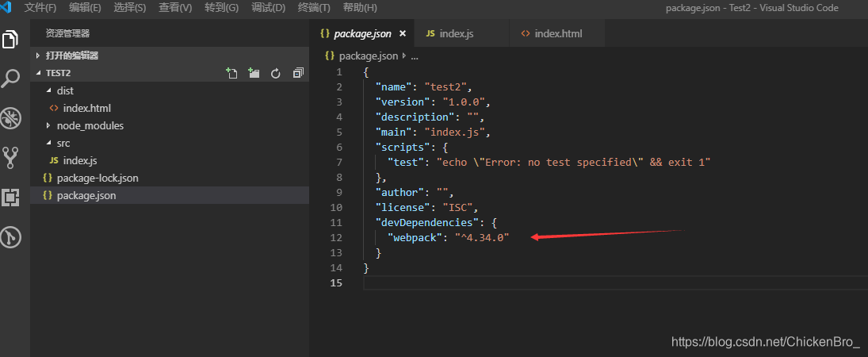Place cursor on empty line 15
The height and width of the screenshot is (357, 868).
tap(614, 282)
